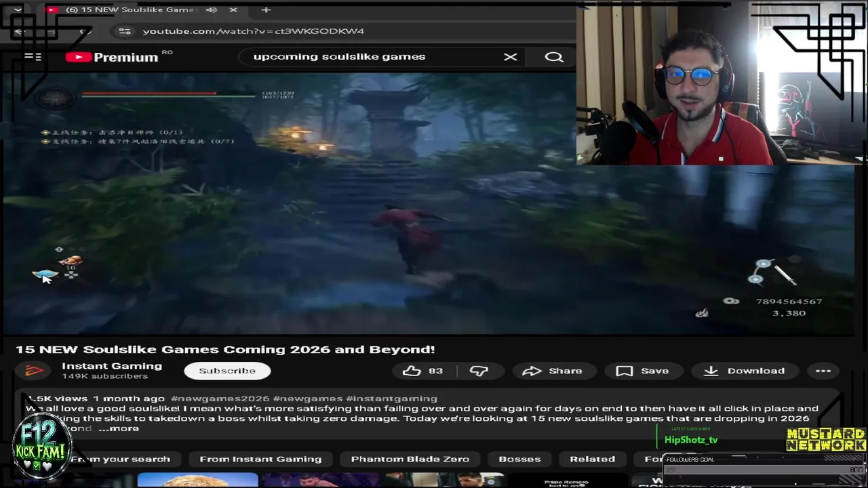
Task: Open a new browser tab
Action: [x=266, y=9]
